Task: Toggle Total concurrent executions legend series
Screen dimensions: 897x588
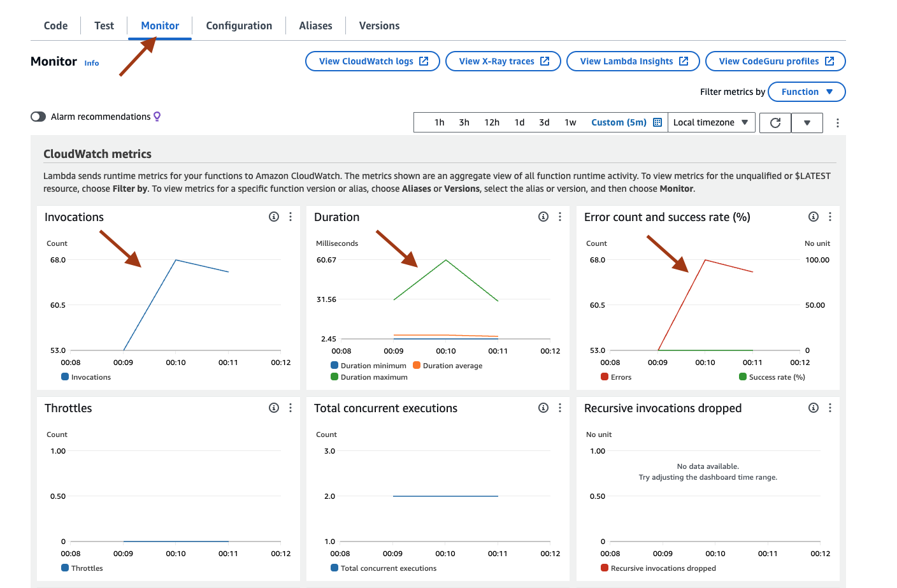Action: 384,568
